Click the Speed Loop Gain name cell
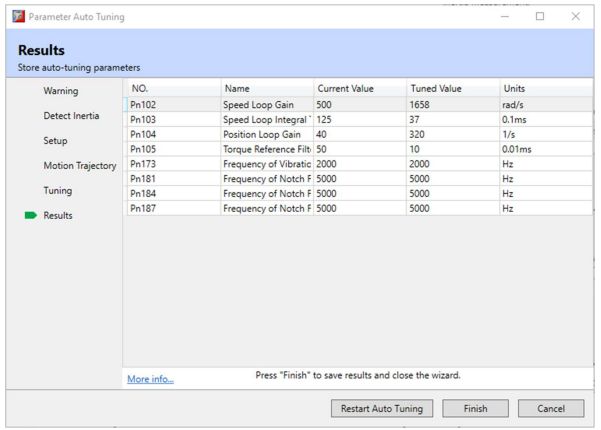The image size is (601, 430). pos(267,105)
